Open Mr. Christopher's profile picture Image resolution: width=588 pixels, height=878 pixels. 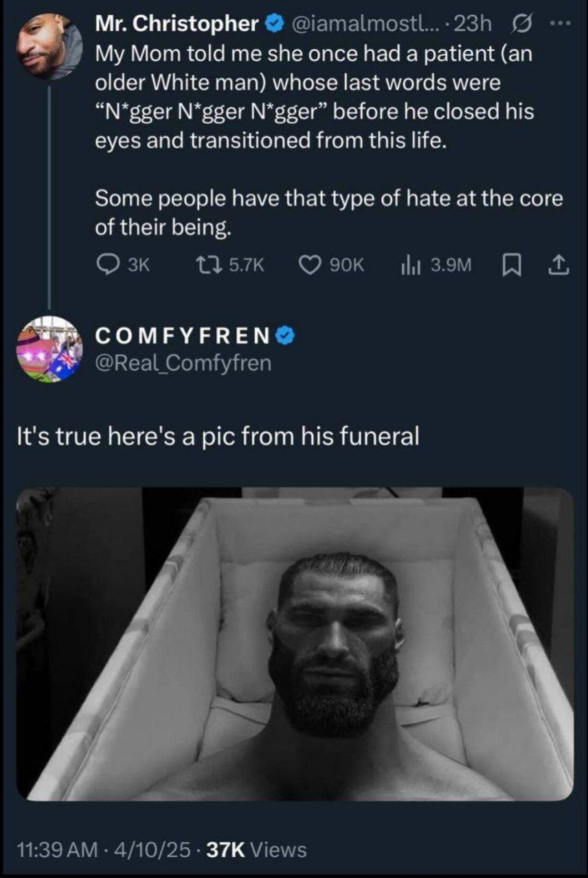(47, 45)
